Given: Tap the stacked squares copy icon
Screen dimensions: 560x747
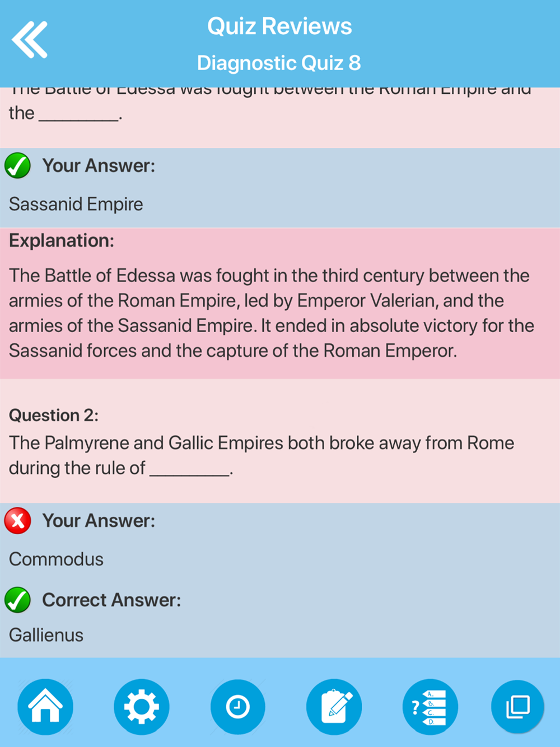Looking at the screenshot, I should point(517,707).
